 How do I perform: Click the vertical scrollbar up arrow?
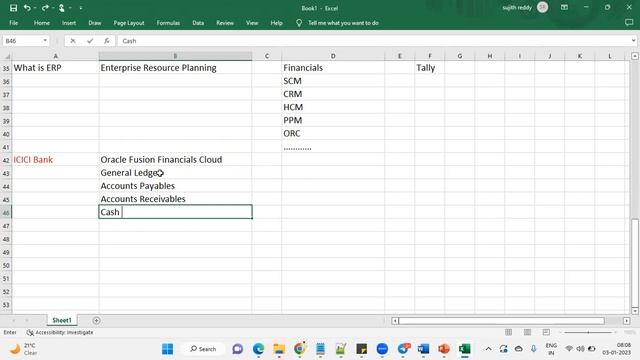(x=635, y=56)
